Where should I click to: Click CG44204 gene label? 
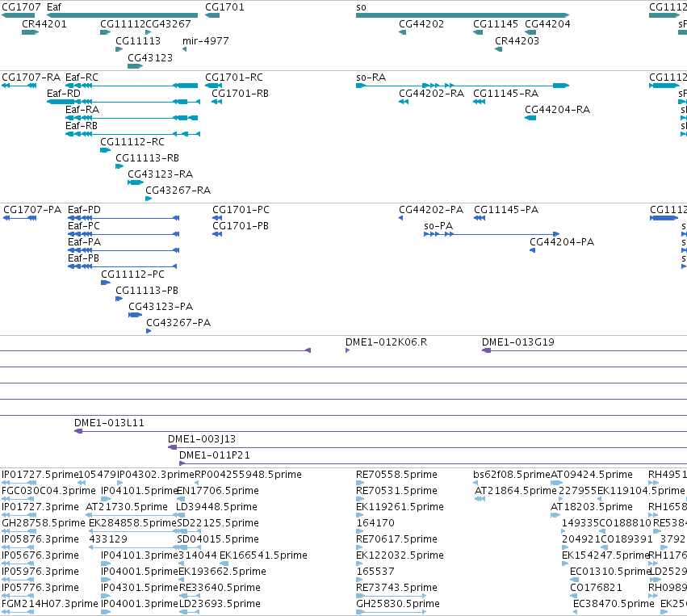click(x=547, y=23)
